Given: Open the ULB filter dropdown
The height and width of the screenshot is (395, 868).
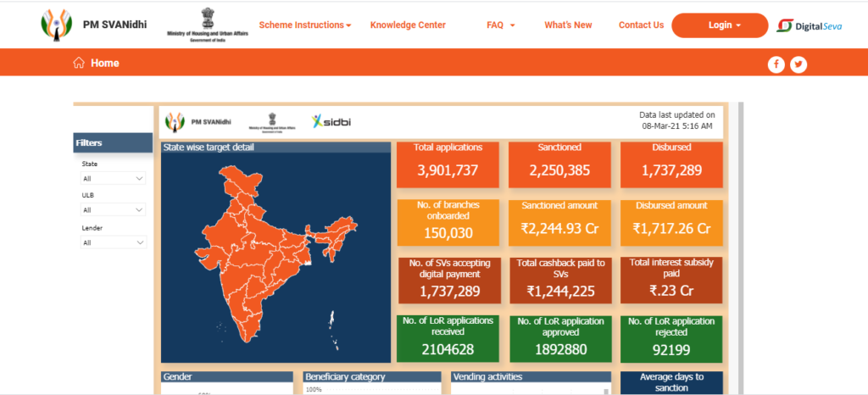Looking at the screenshot, I should [113, 210].
